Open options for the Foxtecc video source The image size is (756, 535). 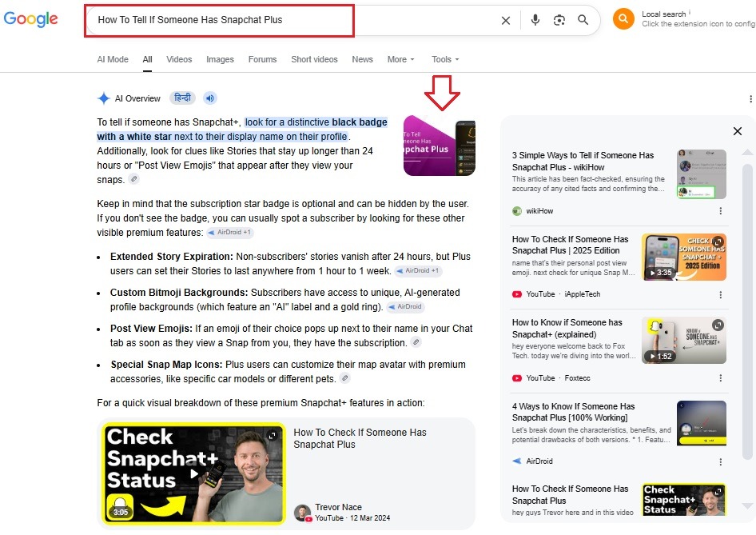(720, 378)
